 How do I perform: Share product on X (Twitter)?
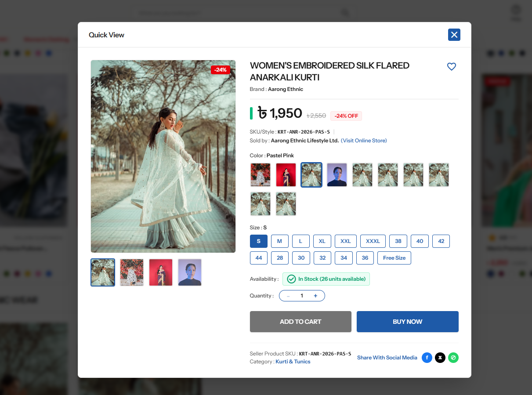pyautogui.click(x=440, y=358)
